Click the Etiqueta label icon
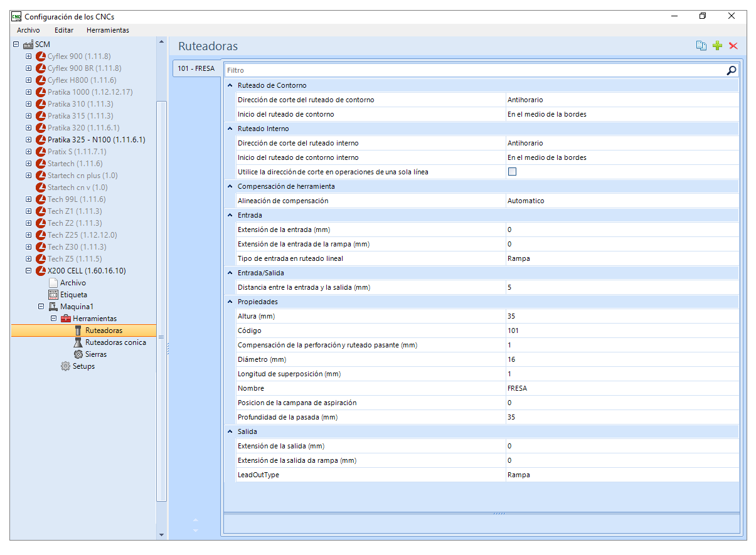Viewport: 756px width, 555px height. 53,295
